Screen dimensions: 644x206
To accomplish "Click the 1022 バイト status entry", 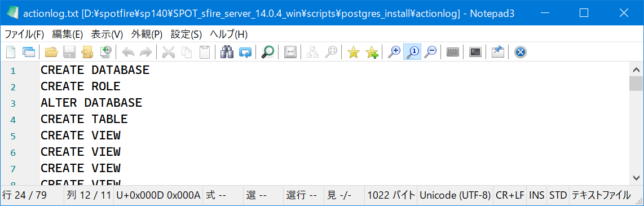I will point(391,195).
